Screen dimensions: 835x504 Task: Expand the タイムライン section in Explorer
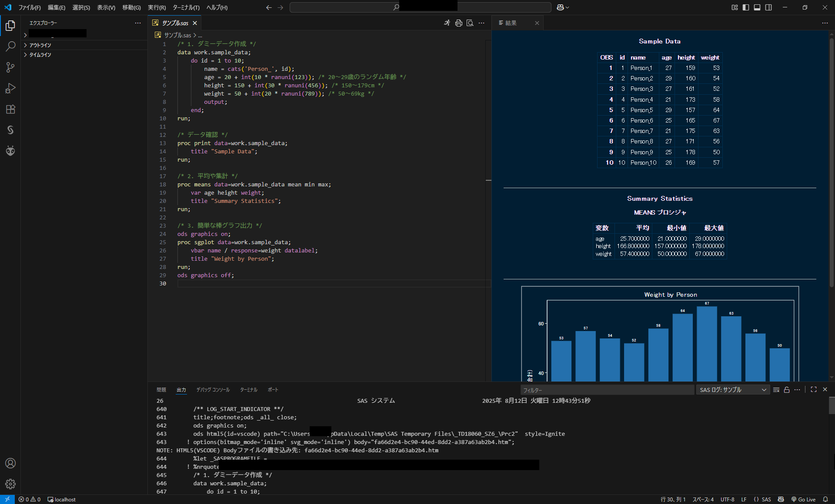point(40,55)
